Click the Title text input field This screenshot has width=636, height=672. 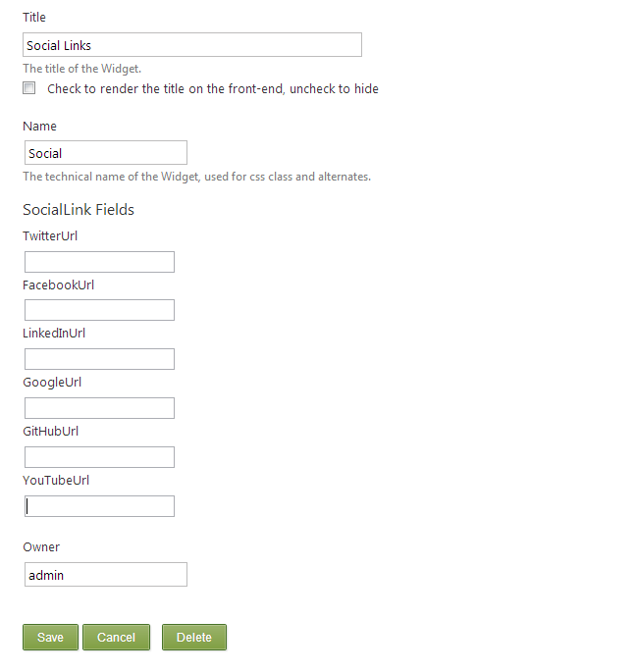pos(192,45)
